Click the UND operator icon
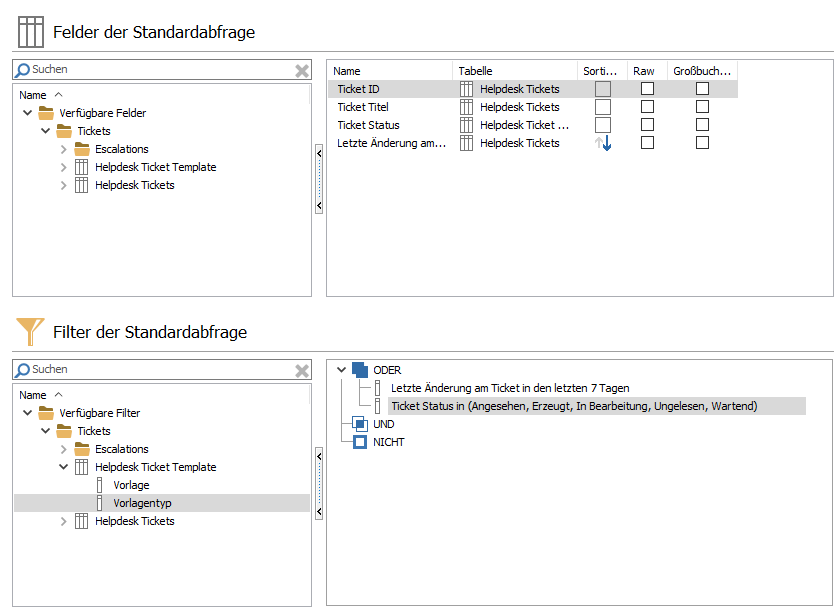Viewport: 837px width, 611px height. point(362,423)
